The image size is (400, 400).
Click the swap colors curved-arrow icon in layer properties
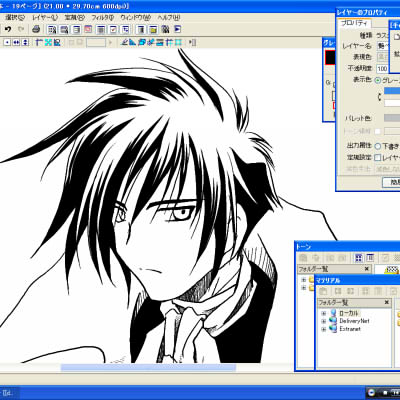(379, 97)
